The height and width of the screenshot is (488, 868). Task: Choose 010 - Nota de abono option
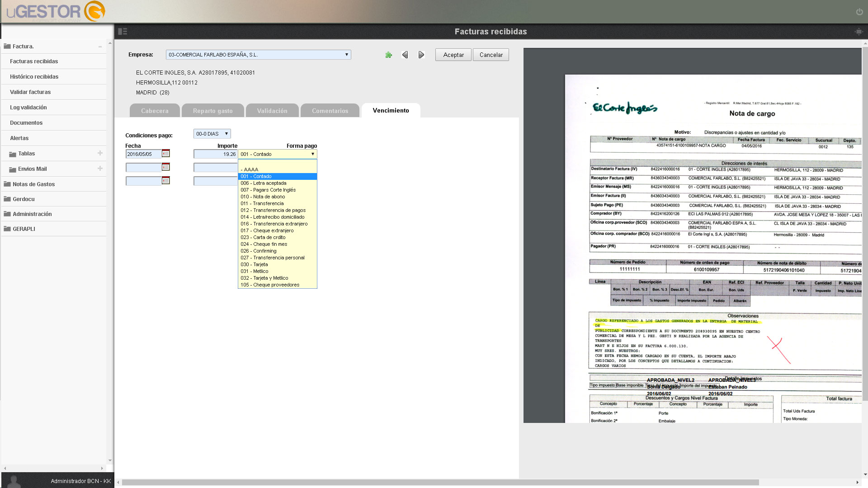pyautogui.click(x=277, y=197)
